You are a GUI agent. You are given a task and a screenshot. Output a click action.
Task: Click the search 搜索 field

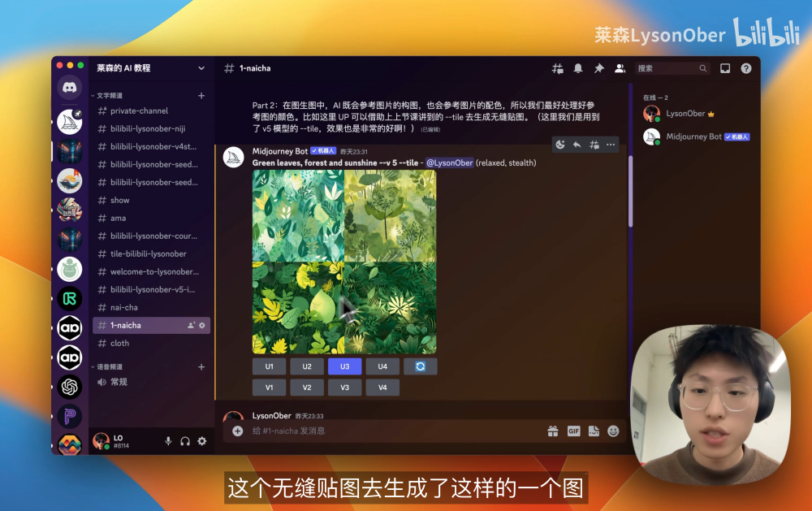coord(672,68)
